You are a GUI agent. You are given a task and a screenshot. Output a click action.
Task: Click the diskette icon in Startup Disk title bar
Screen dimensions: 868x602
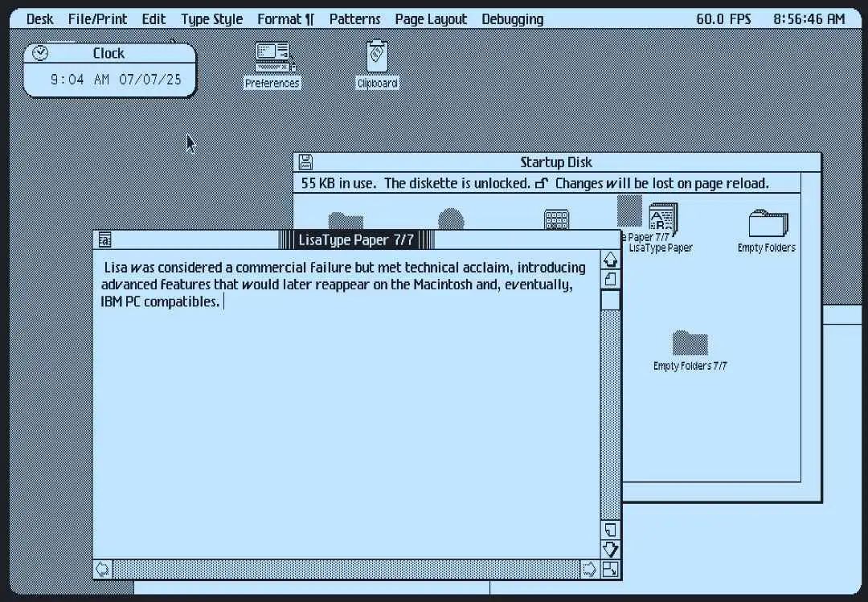point(305,162)
